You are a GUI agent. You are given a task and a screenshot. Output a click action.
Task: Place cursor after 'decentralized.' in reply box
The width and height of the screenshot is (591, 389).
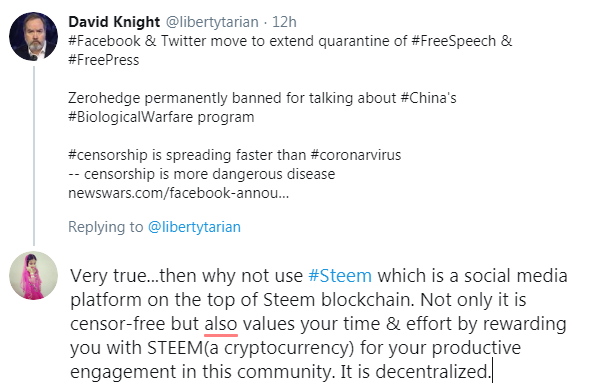click(492, 371)
